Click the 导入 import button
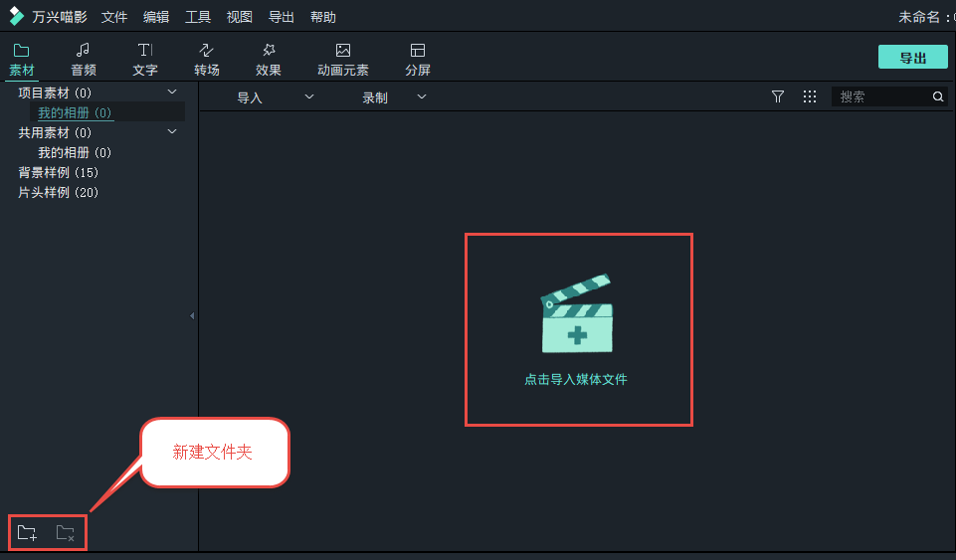Image resolution: width=956 pixels, height=560 pixels. click(250, 97)
